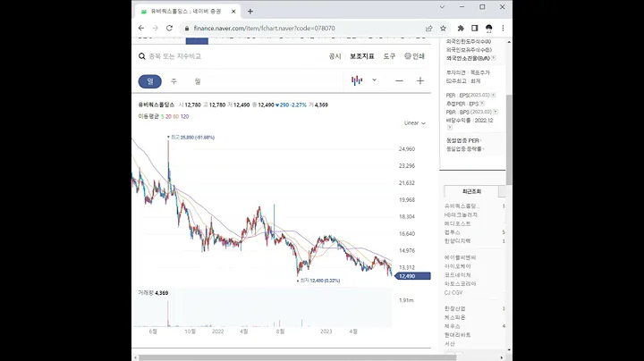Click the help icon next to EPS(2023.03)
This screenshot has width=644, height=361.
click(x=493, y=96)
